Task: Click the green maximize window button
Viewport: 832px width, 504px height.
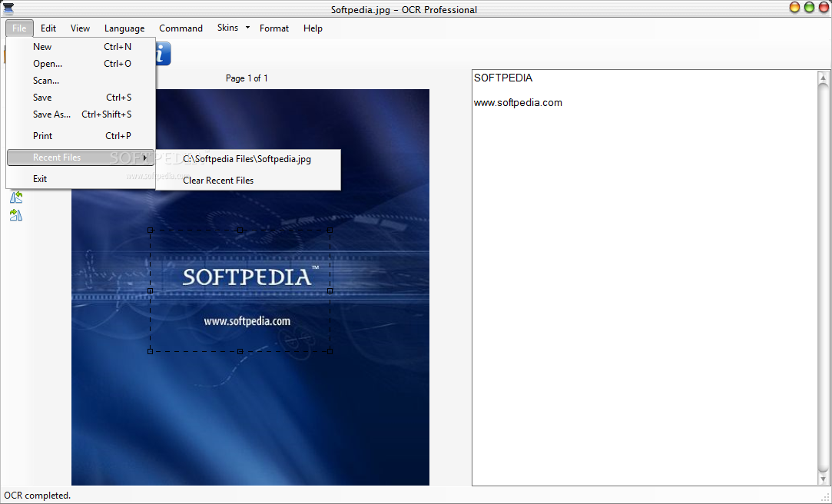Action: click(809, 8)
